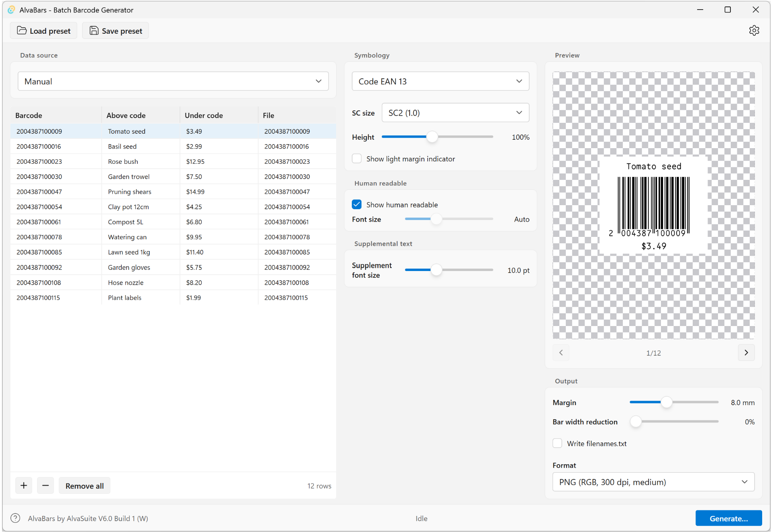The height and width of the screenshot is (532, 771).
Task: Select the Compost 5L cell
Action: click(141, 222)
